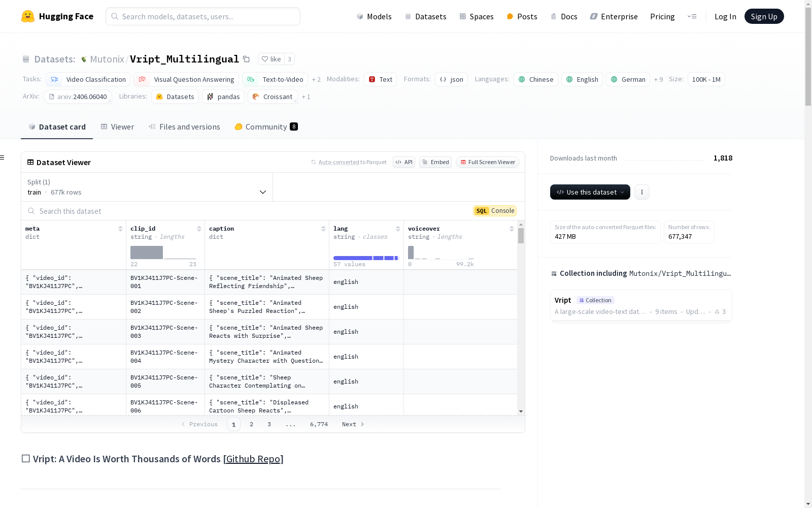Click the Hugging Face logo icon
The image size is (812, 508).
(28, 16)
